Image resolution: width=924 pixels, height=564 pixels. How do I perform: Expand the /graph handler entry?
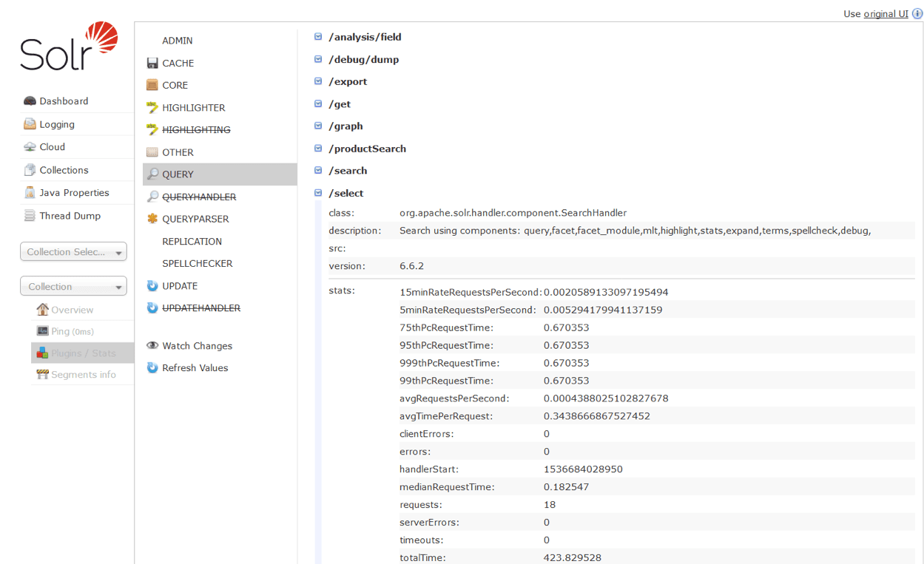coord(319,126)
